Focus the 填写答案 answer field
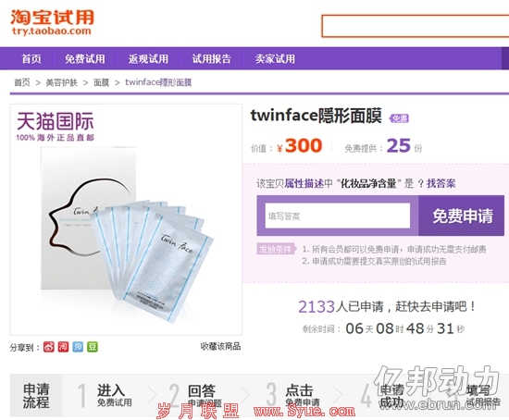 click(x=338, y=216)
